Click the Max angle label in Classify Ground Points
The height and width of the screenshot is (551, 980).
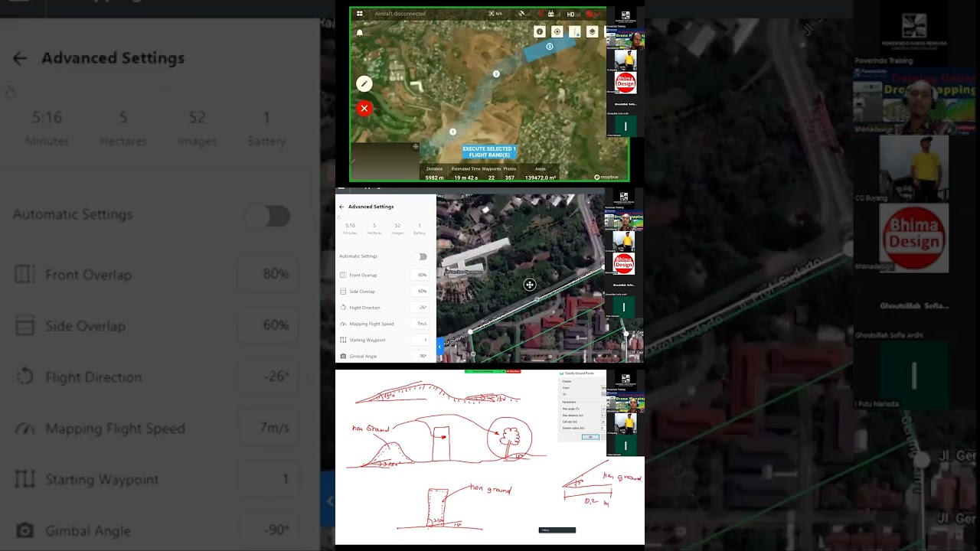point(571,409)
